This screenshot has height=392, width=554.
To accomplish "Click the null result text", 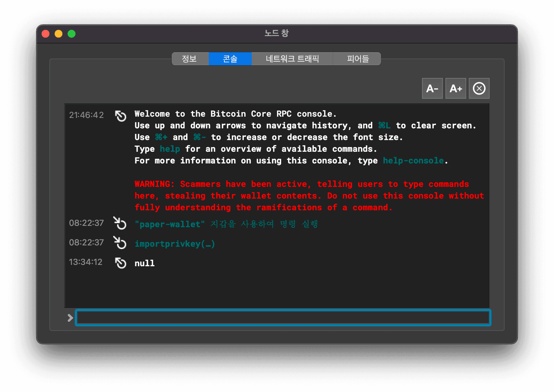I will [145, 263].
